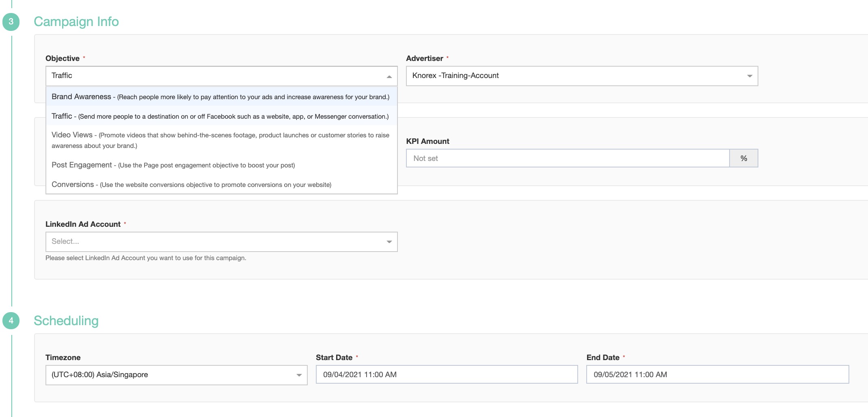Click step 3 circle icon
868x417 pixels.
(11, 22)
